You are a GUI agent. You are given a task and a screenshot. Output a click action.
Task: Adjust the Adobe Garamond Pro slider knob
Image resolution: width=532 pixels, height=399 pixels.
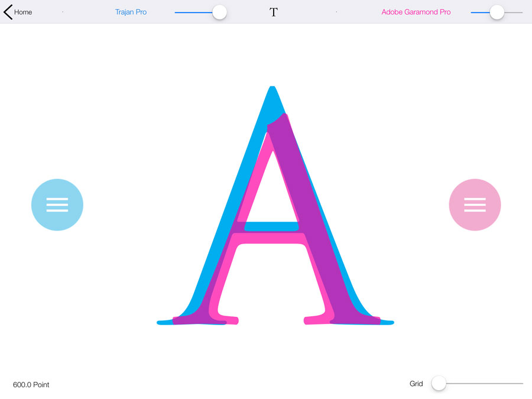(x=497, y=12)
